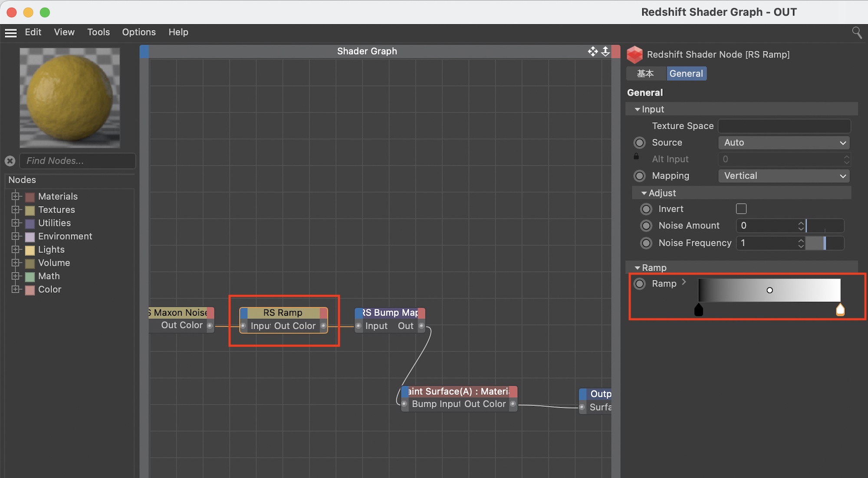Click the shader graph vertical zoom icon
Screen dimensions: 868x478
[605, 51]
